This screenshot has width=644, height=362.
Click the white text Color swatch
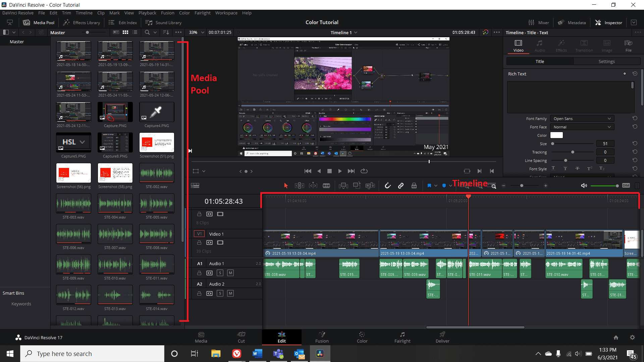(557, 135)
